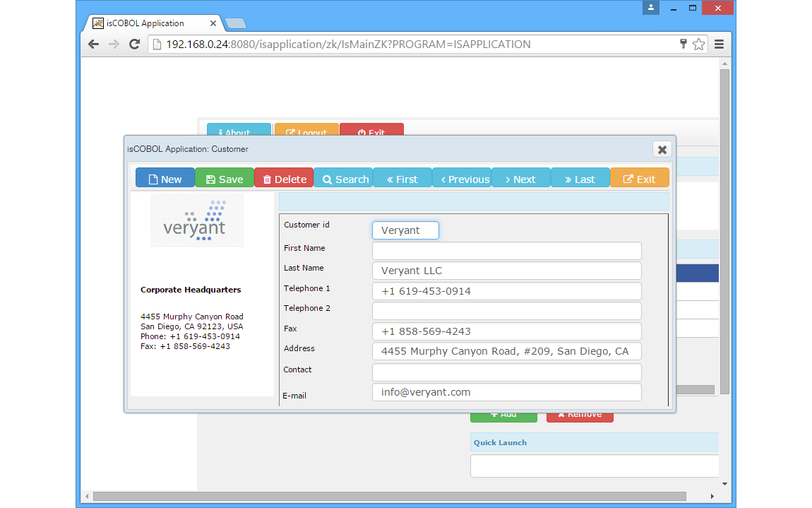Click the E-mail input field

coord(506,392)
